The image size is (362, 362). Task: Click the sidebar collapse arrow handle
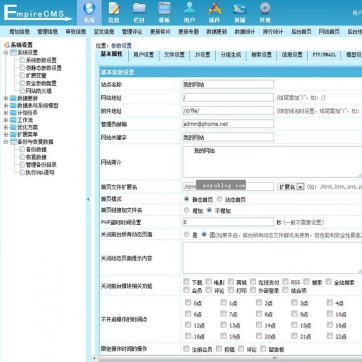(88, 199)
